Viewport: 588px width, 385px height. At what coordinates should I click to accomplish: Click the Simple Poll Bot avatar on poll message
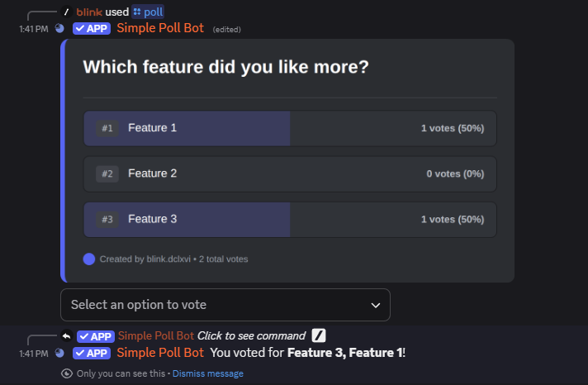(59, 28)
